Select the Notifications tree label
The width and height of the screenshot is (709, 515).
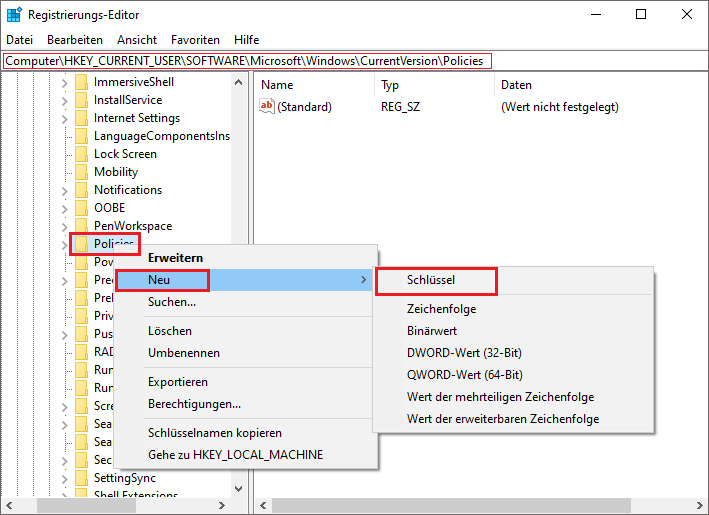(128, 190)
